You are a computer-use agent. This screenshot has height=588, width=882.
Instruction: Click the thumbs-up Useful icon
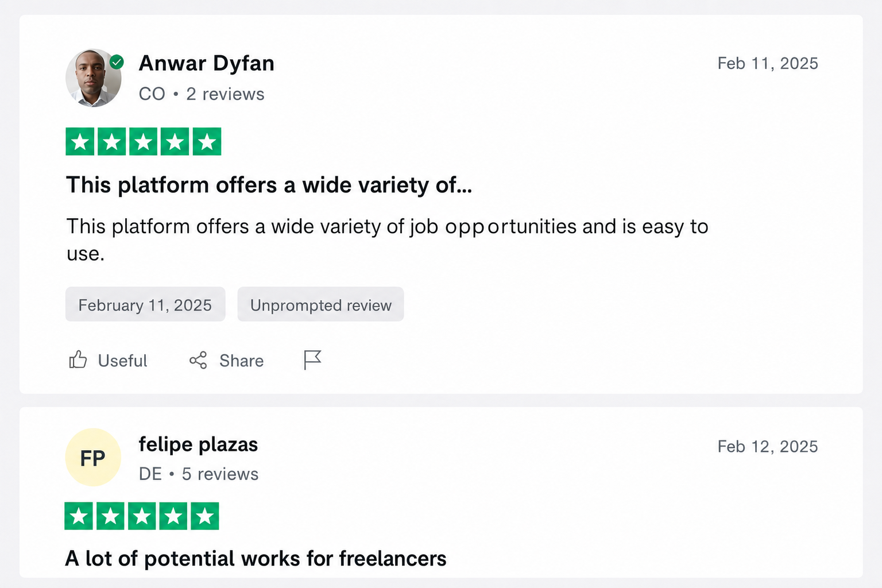coord(78,360)
